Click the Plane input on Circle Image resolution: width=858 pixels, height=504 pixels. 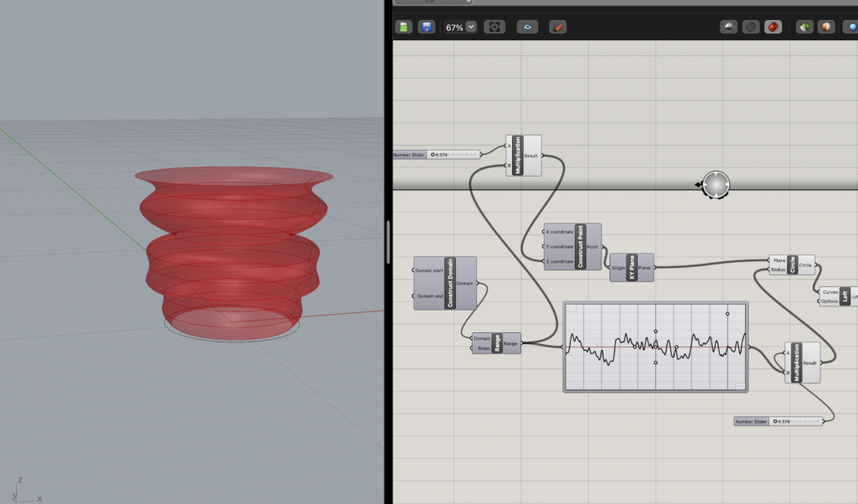click(x=779, y=260)
